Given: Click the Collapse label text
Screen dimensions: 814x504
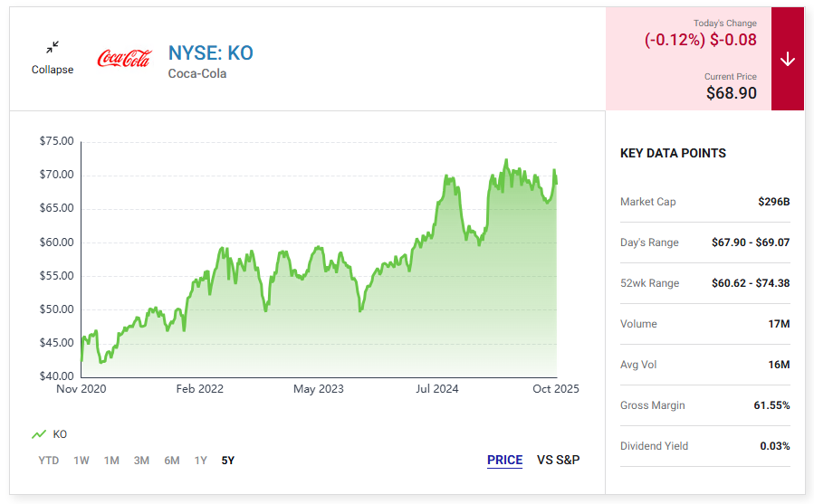Looking at the screenshot, I should (x=53, y=70).
